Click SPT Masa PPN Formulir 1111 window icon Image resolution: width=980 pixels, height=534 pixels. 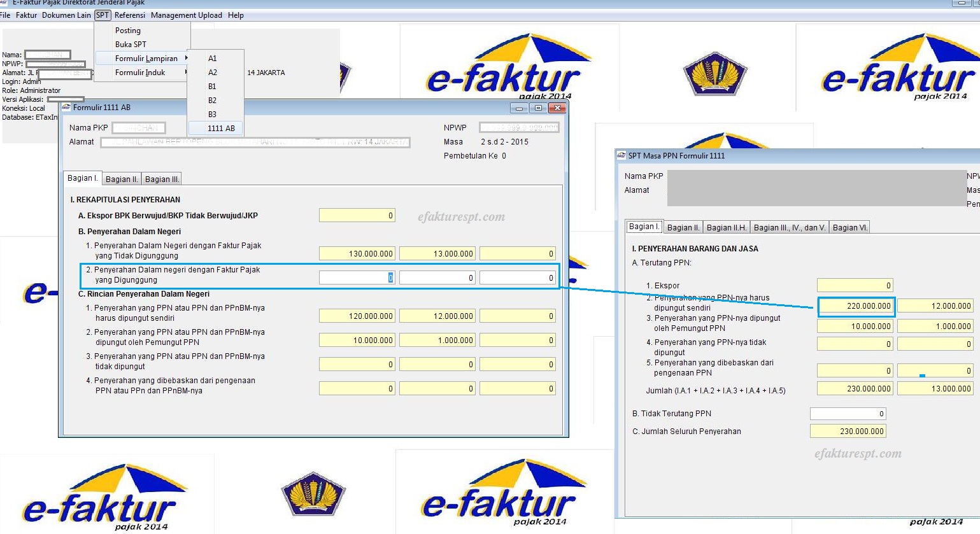(621, 155)
